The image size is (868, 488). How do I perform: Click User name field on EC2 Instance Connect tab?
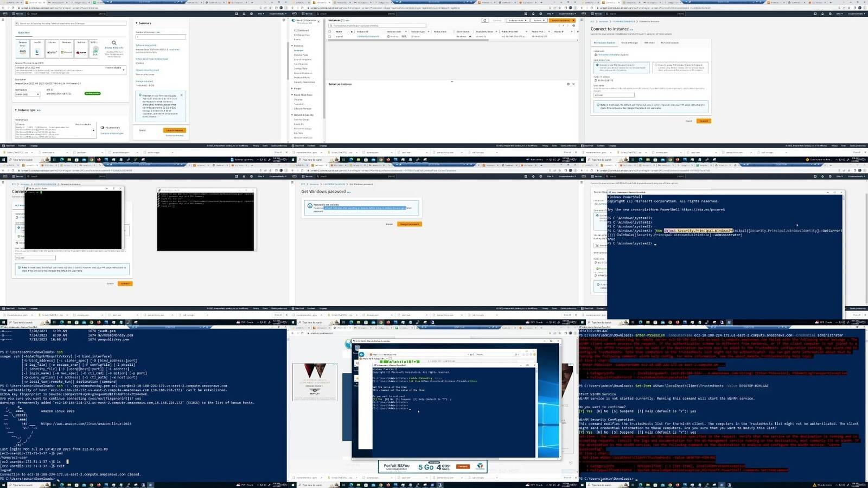tap(614, 95)
